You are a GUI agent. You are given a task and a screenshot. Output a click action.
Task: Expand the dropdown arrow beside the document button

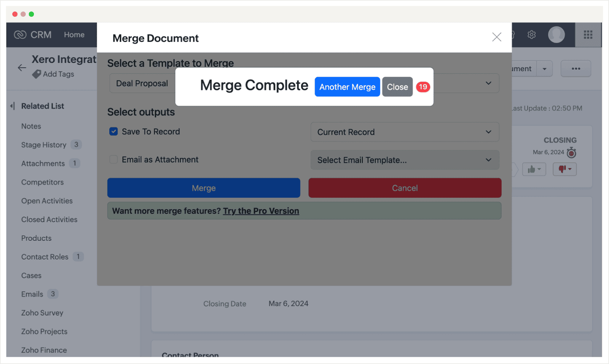pyautogui.click(x=545, y=69)
